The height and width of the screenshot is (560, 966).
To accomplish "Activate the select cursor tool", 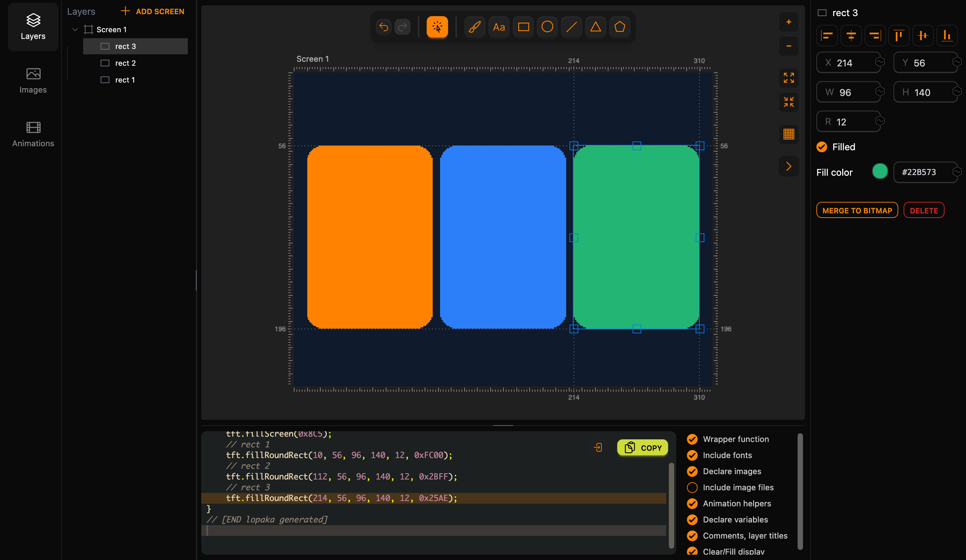I will (437, 27).
